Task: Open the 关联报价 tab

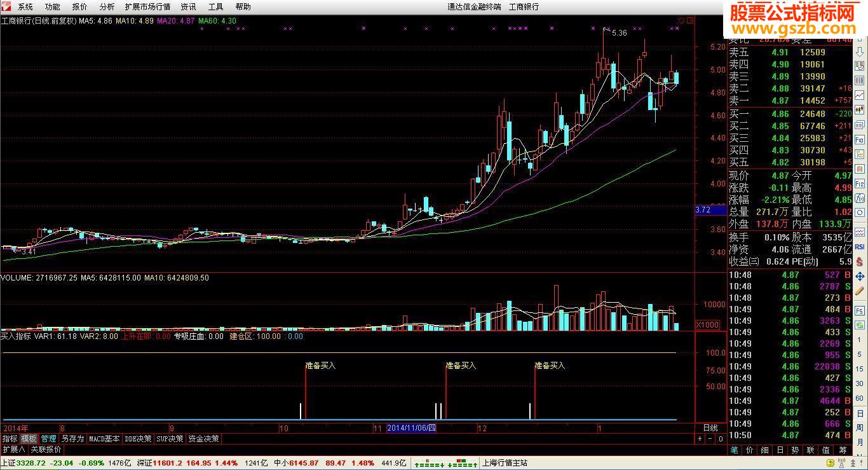Action: 46,449
